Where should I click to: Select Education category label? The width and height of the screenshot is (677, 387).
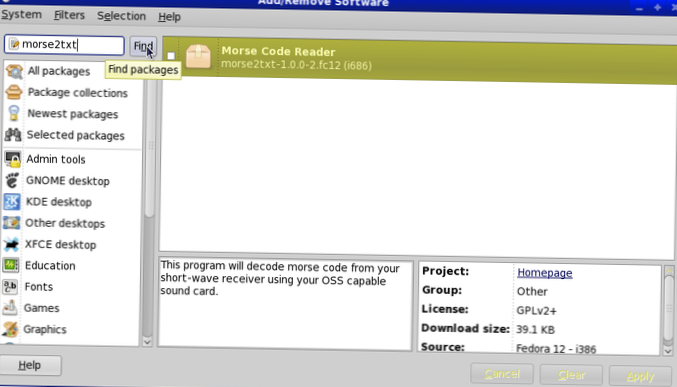pyautogui.click(x=50, y=265)
